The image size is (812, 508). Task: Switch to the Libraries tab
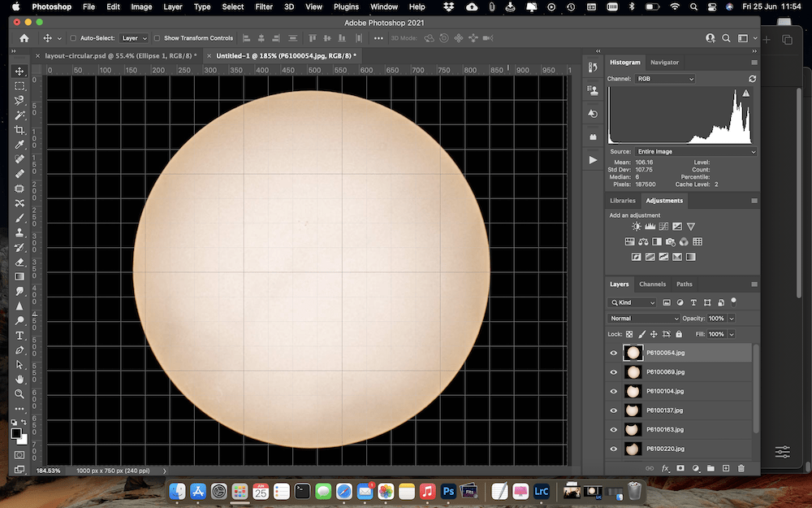click(x=623, y=201)
